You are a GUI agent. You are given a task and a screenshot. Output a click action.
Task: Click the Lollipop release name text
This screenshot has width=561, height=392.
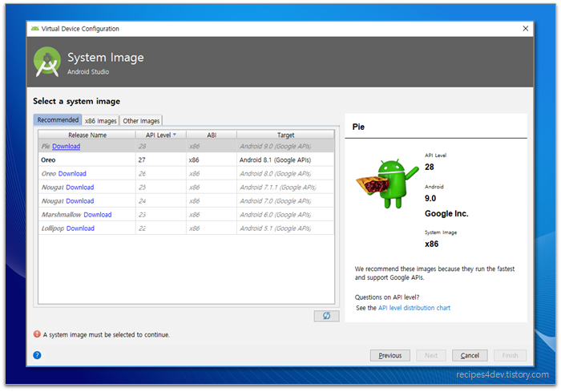[53, 228]
